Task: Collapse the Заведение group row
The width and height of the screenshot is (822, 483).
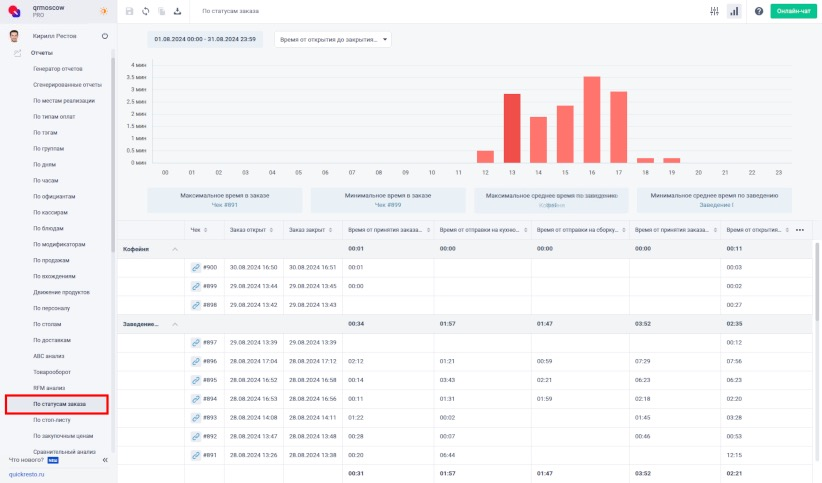Action: pos(175,324)
